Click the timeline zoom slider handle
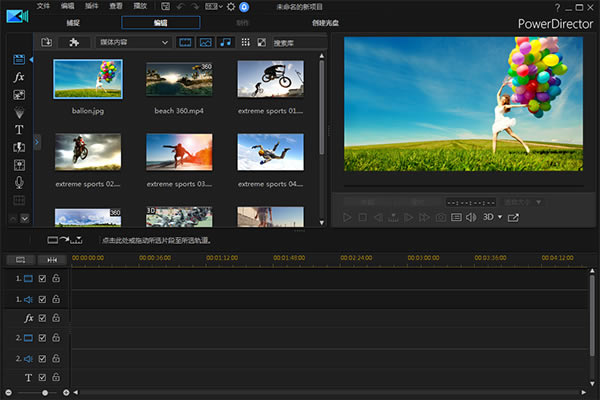 tap(45, 392)
